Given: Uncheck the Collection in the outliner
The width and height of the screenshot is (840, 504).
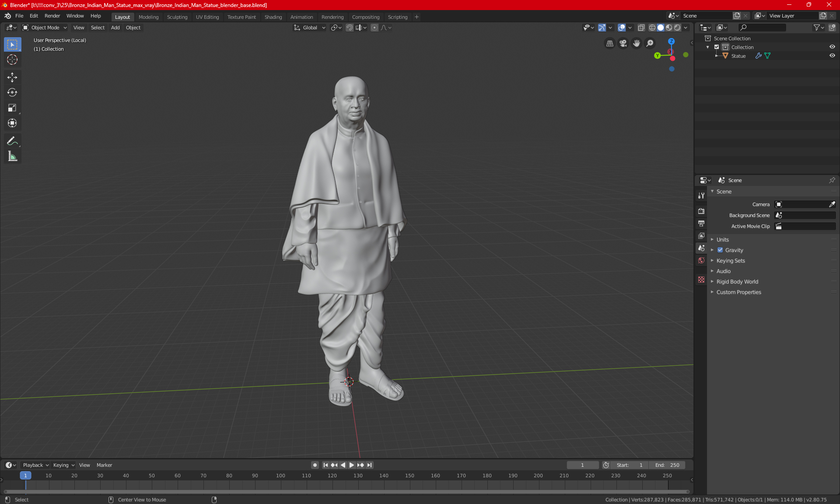Looking at the screenshot, I should [x=717, y=47].
